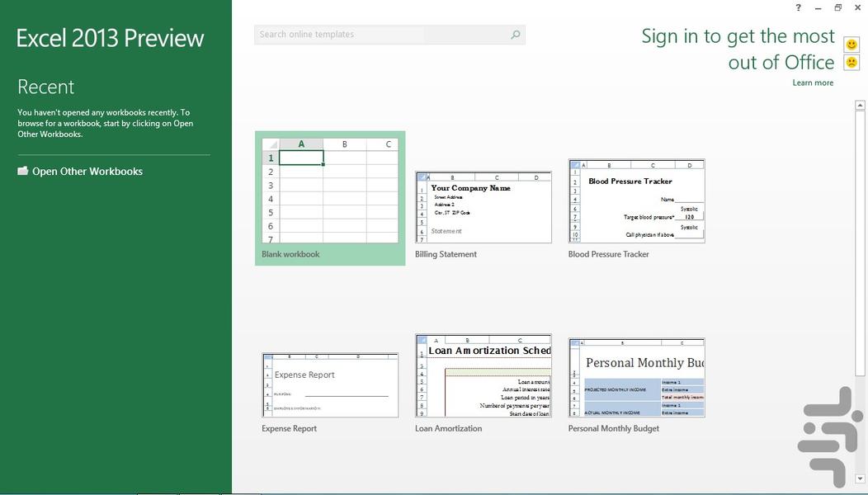Click the frown face feedback icon
This screenshot has height=495, width=868.
pos(851,63)
